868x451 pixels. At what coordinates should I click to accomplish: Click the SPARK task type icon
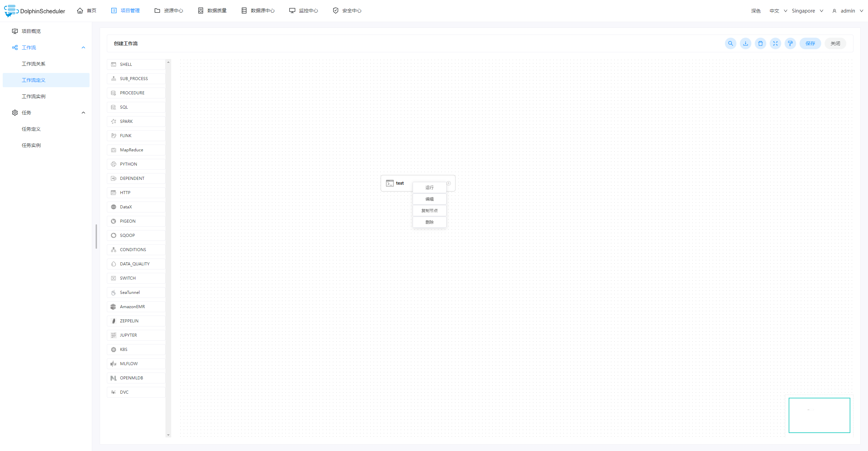click(114, 121)
